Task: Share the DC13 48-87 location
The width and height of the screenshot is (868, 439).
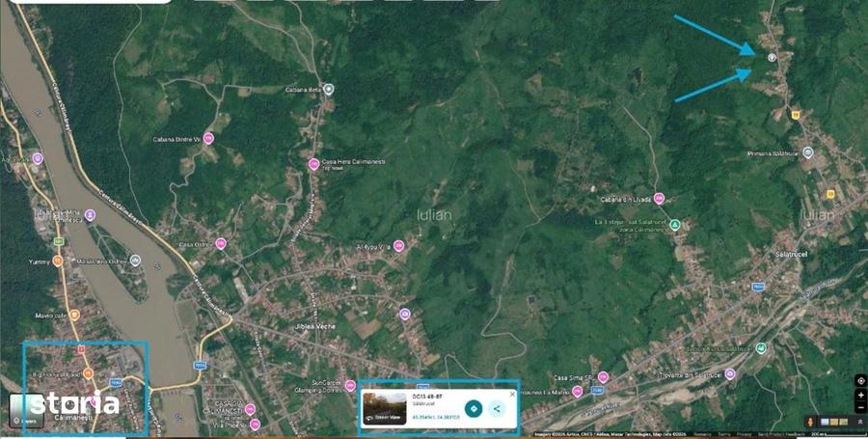Action: [497, 409]
